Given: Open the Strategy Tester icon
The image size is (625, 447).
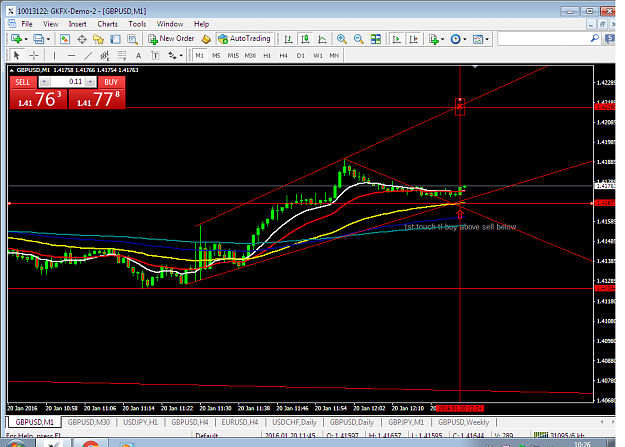Looking at the screenshot, I should coord(132,39).
